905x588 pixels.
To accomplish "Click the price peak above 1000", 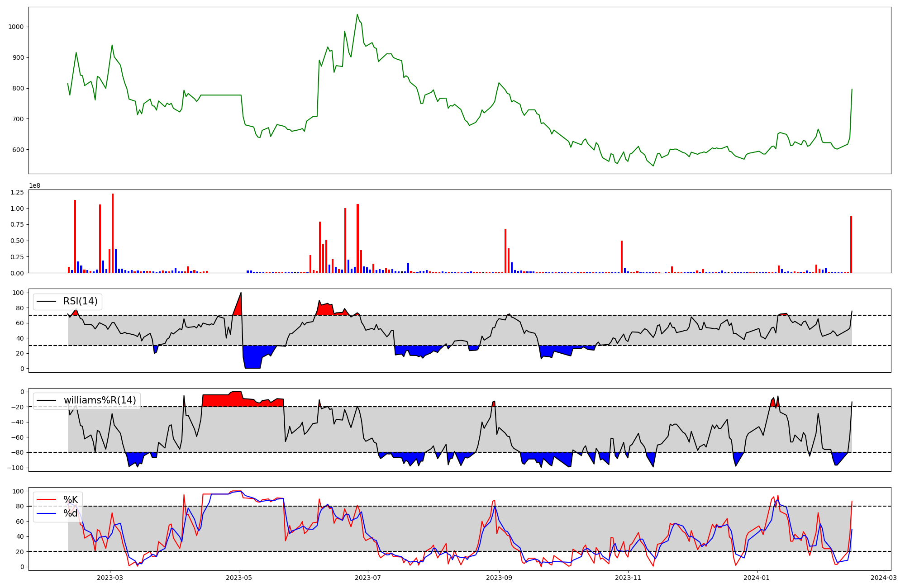I will (x=357, y=14).
